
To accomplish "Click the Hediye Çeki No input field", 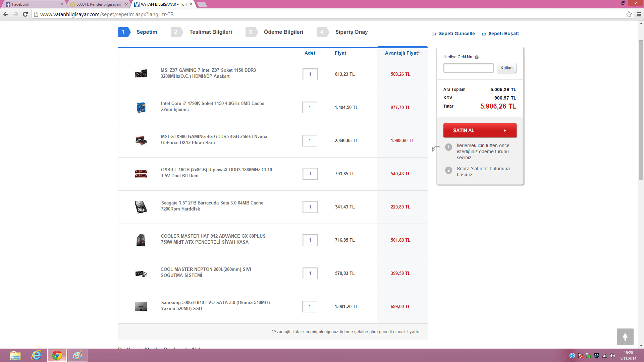I will tap(468, 68).
